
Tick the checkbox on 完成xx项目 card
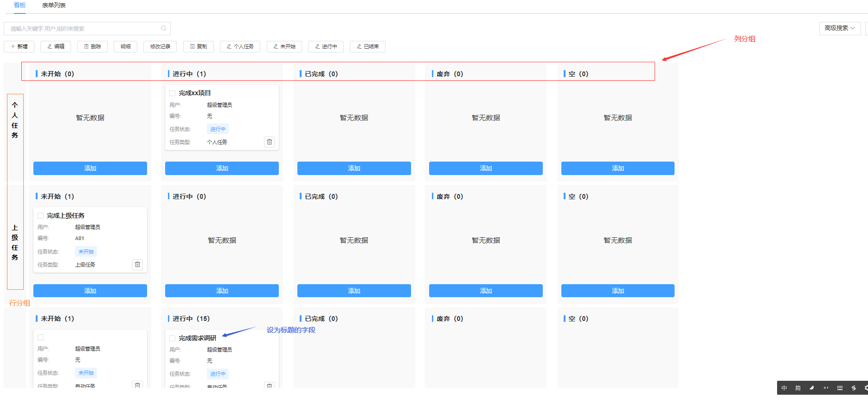(173, 93)
